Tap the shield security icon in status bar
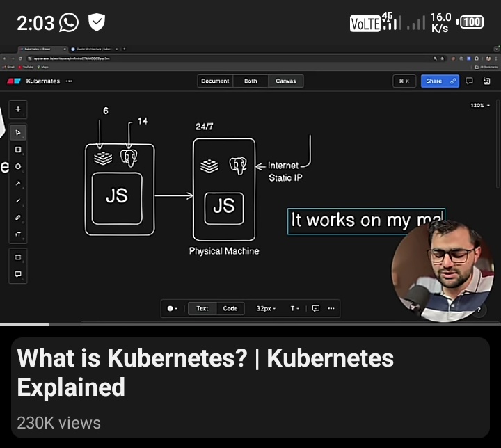Viewport: 501px width, 448px height. 97,22
